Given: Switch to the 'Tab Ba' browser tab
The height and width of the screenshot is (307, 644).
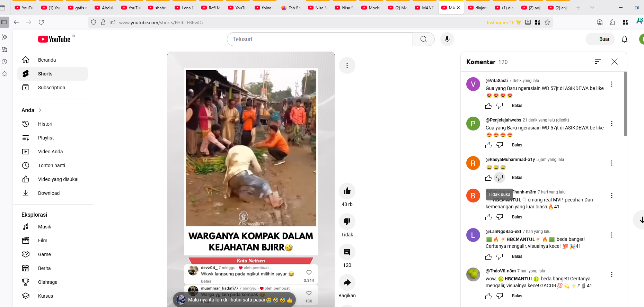Looking at the screenshot, I should pyautogui.click(x=291, y=8).
